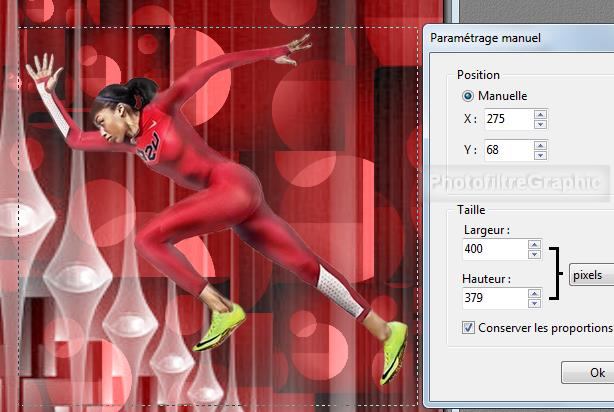Confirm settings with Ok button
Screen dimensions: 614x412
click(x=587, y=372)
